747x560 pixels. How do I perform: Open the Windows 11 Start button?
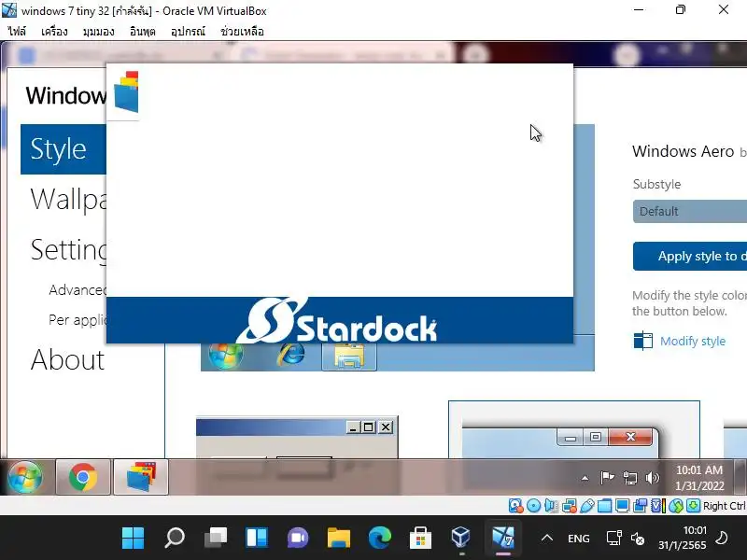point(133,539)
